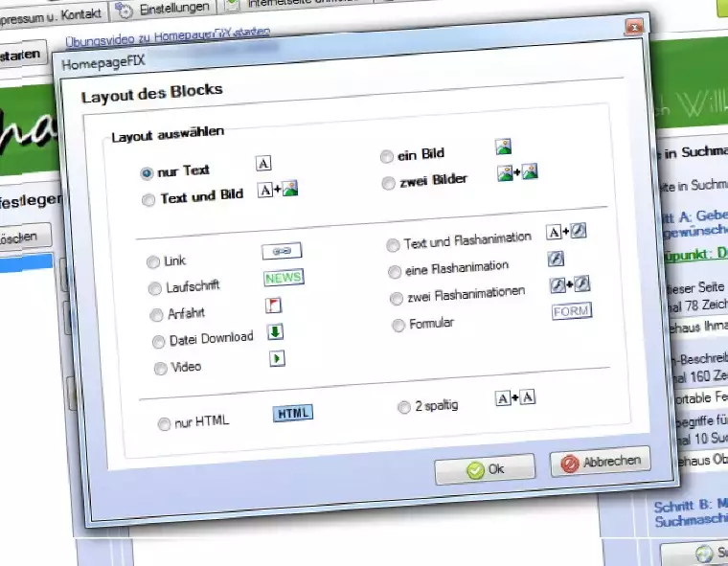The image size is (728, 566).
Task: Close the HomepageFIX dialog window
Action: 634,28
